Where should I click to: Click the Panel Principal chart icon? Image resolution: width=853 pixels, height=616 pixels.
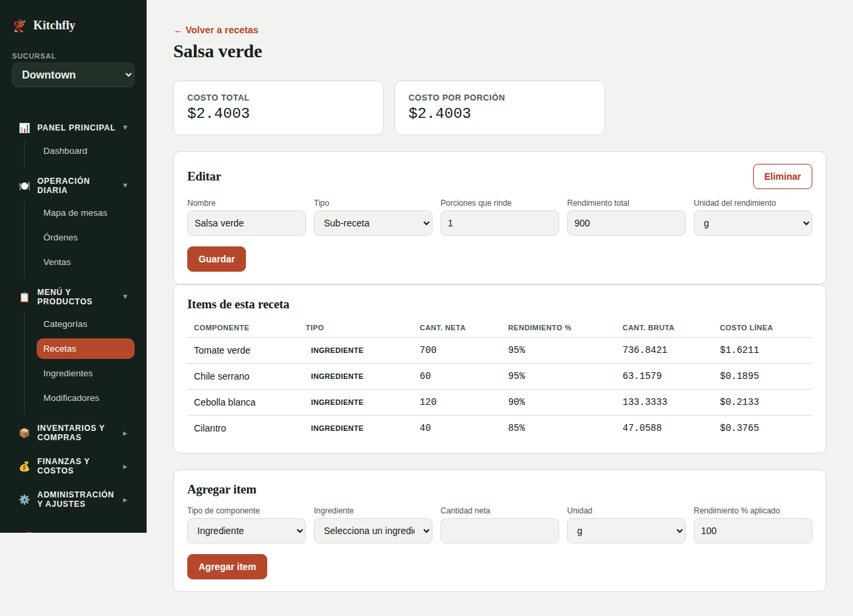click(24, 128)
